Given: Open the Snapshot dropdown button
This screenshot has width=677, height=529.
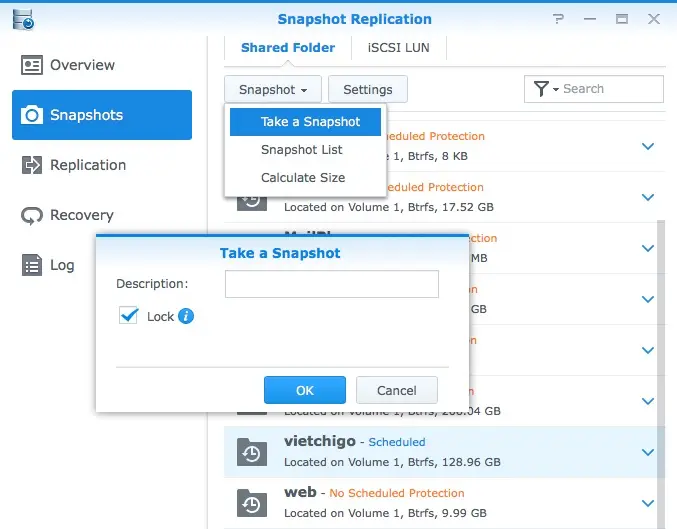Looking at the screenshot, I should click(273, 89).
